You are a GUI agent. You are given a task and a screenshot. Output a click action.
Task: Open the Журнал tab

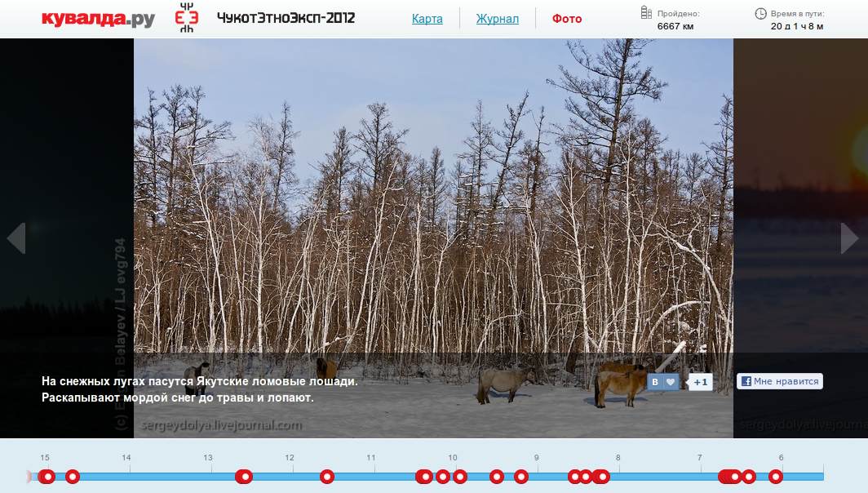click(497, 19)
